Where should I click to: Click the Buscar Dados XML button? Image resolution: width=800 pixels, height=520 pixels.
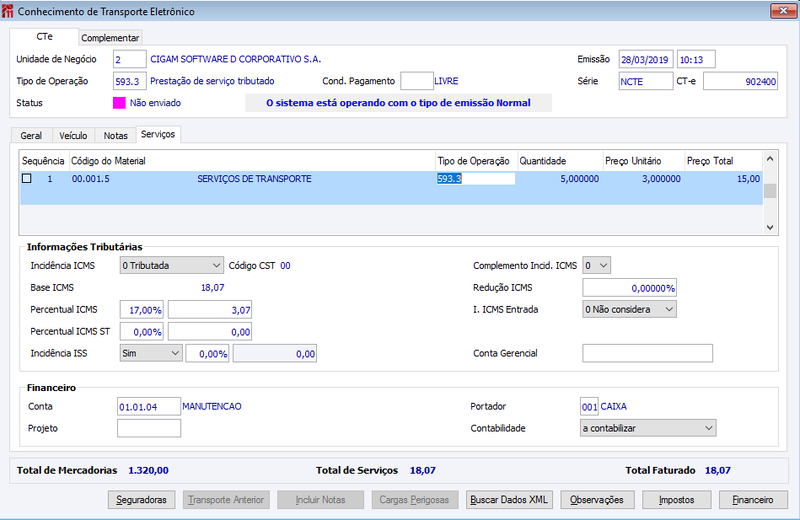509,500
